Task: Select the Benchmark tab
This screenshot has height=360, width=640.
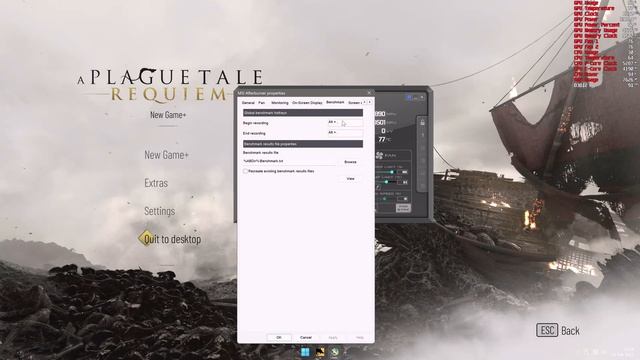Action: click(x=335, y=102)
